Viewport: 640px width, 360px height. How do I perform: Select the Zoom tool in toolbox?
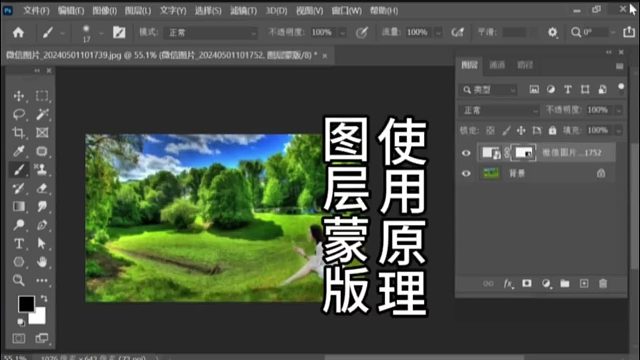coord(18,280)
